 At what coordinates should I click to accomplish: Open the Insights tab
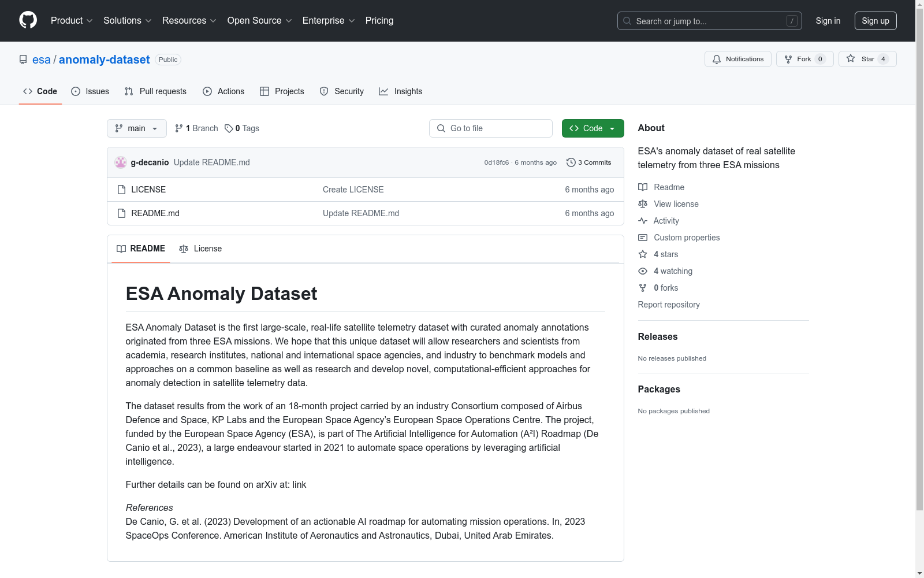pyautogui.click(x=401, y=91)
